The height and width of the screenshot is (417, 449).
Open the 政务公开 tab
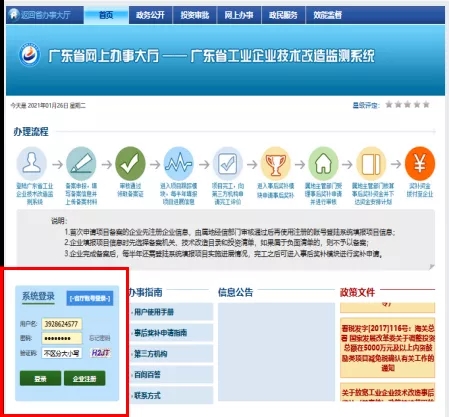click(x=150, y=15)
